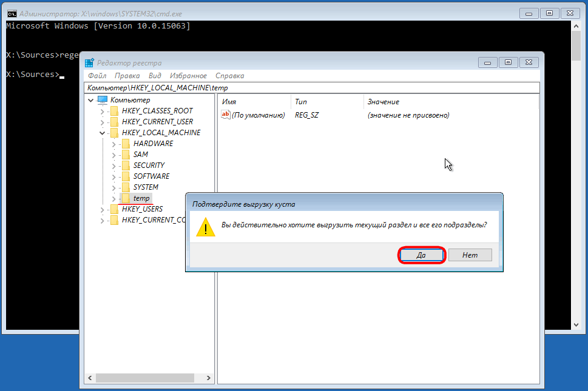The width and height of the screenshot is (588, 391).
Task: Click the HKEY_LOCAL_MACHINE folder icon
Action: click(x=114, y=133)
